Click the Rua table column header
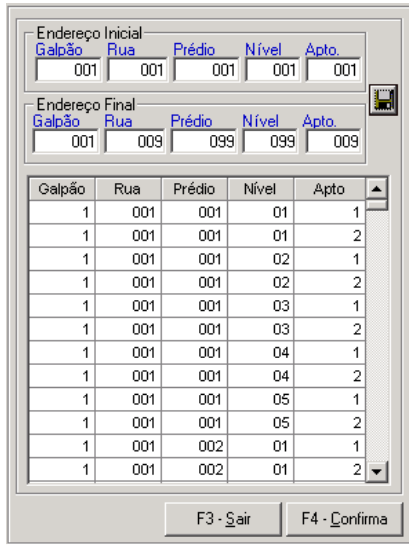The width and height of the screenshot is (414, 548). click(x=128, y=189)
